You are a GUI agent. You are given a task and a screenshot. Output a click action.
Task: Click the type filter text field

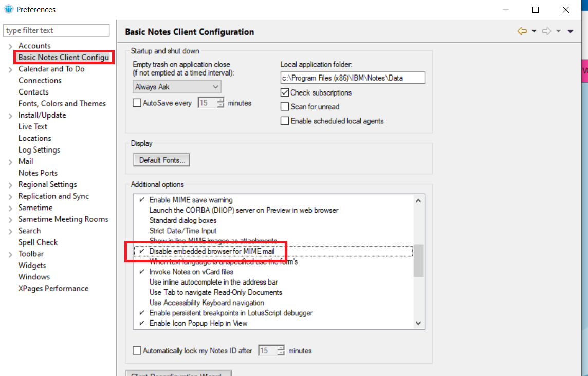click(56, 30)
